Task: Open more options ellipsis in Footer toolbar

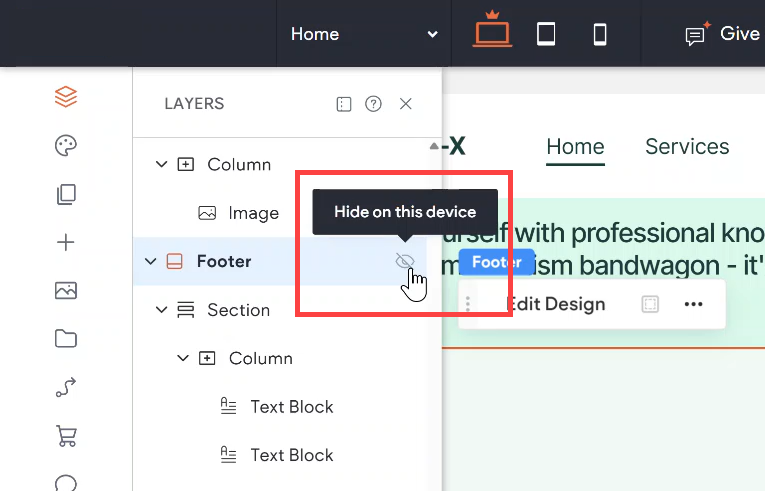Action: pyautogui.click(x=693, y=304)
